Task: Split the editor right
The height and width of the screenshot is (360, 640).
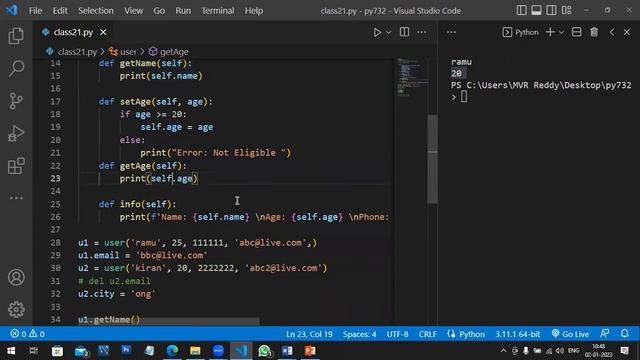Action: tap(404, 32)
